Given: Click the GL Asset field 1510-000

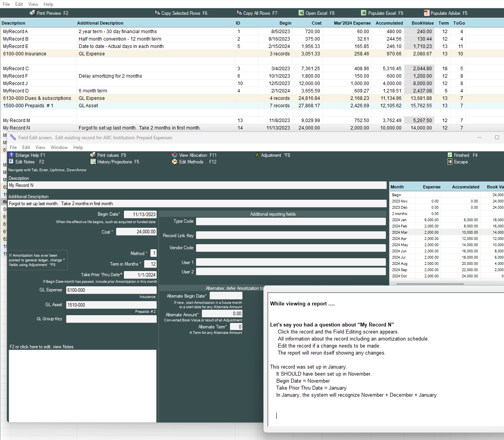Looking at the screenshot, I should [111, 305].
